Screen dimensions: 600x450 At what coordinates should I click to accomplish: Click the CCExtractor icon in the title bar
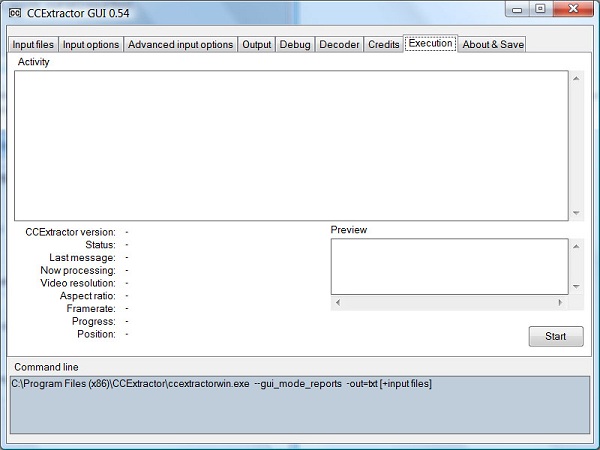point(15,10)
